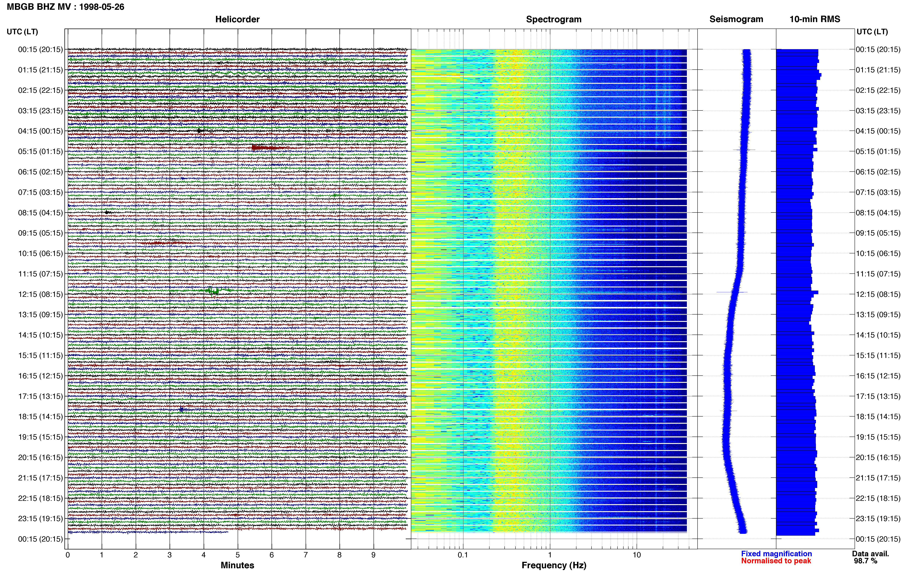
Task: Click the 'Fixed magnification' legend text
Action: point(776,554)
